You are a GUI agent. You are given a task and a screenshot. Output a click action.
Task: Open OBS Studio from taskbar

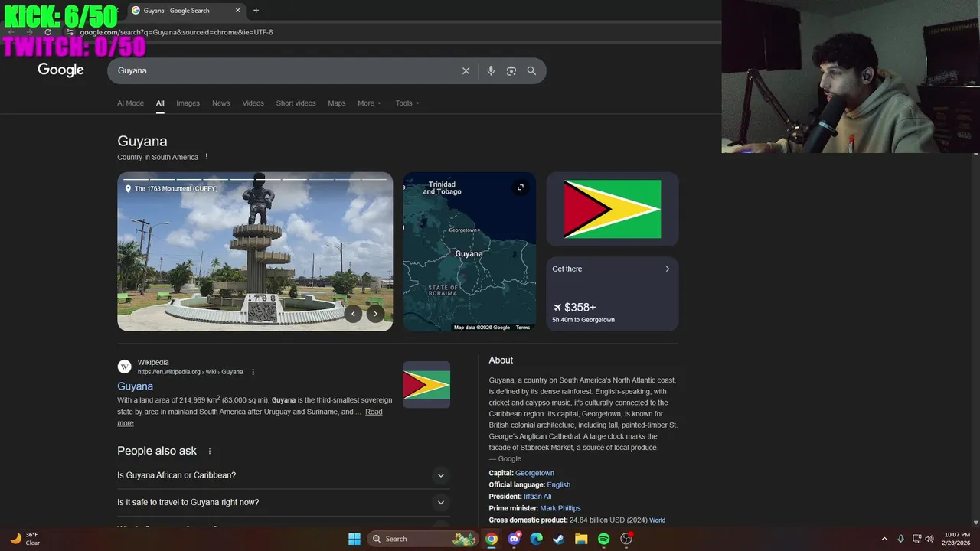point(626,539)
